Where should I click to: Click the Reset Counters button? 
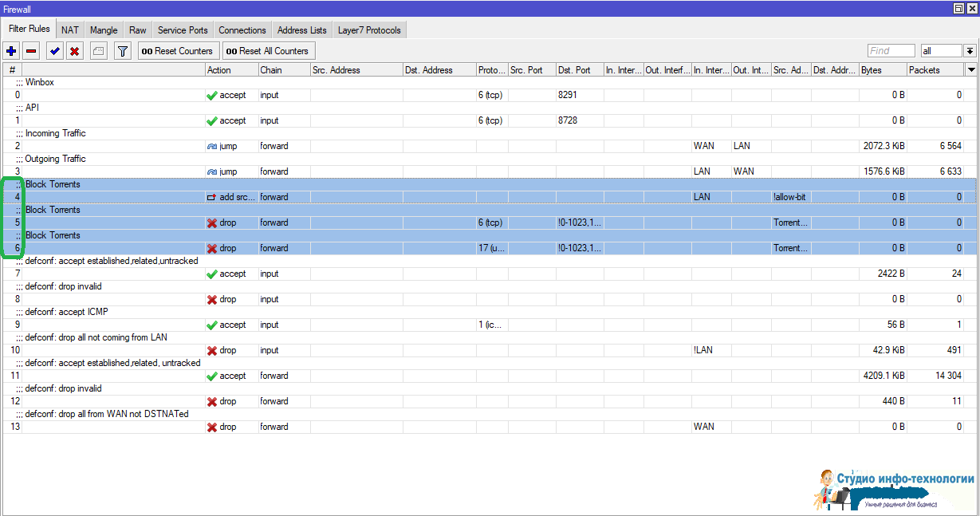pyautogui.click(x=177, y=51)
